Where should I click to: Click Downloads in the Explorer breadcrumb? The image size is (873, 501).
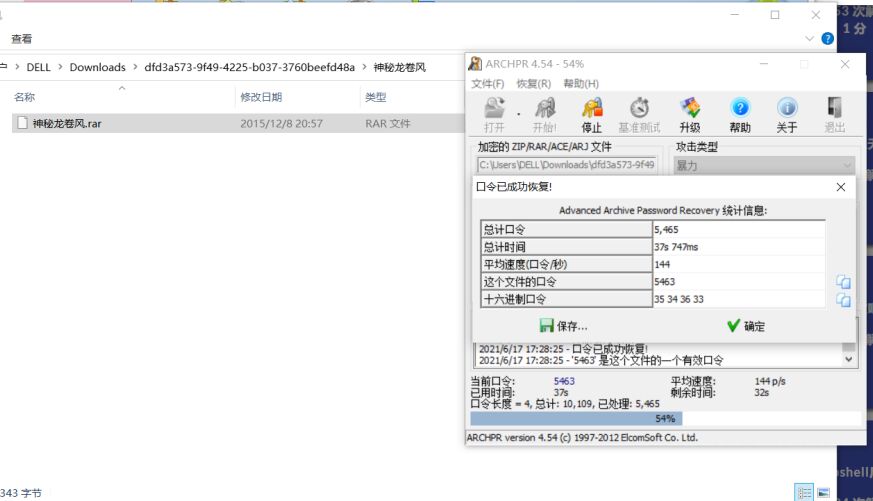[97, 67]
